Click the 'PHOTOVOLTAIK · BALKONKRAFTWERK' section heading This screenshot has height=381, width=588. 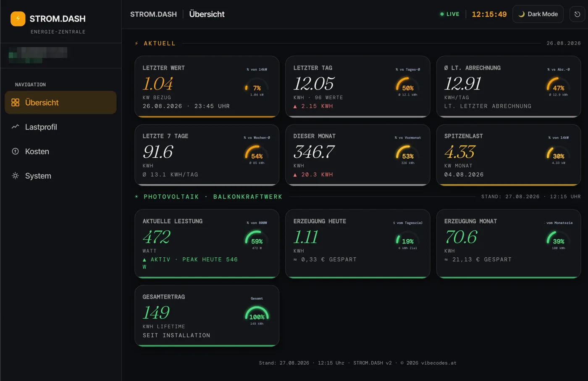pyautogui.click(x=213, y=197)
